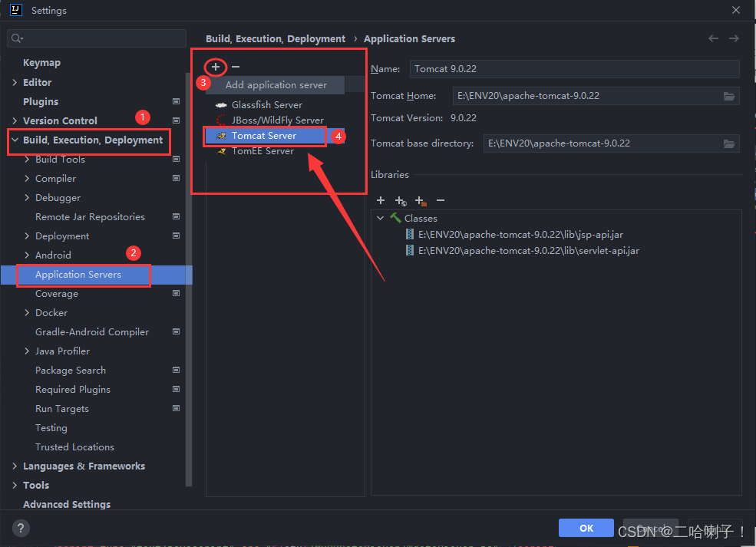This screenshot has width=756, height=547.
Task: Click the add application server plus icon
Action: (216, 67)
